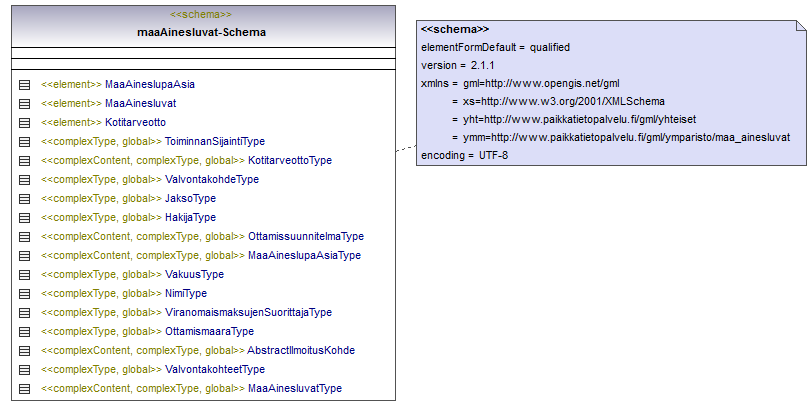Viewport: 811px width, 405px height.
Task: Click the maaAinesluvat-Schema title header
Action: coord(201,32)
